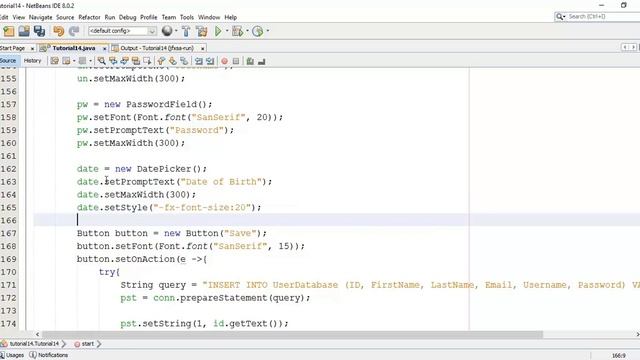The image size is (640, 360).
Task: Click the start method breadcrumb
Action: 87,344
